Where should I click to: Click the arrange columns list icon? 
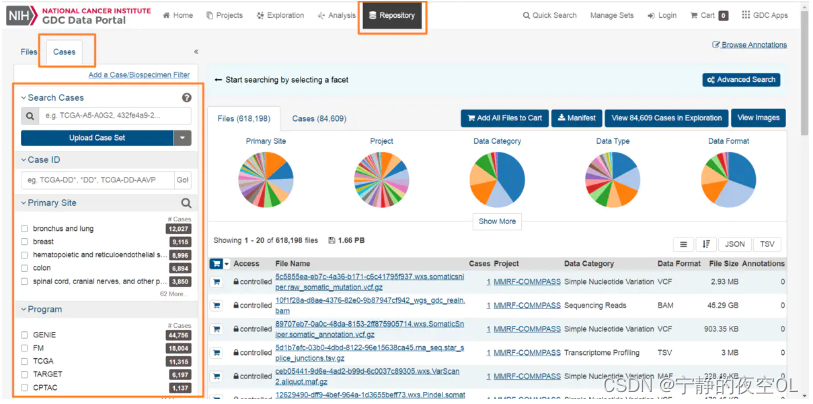click(683, 244)
